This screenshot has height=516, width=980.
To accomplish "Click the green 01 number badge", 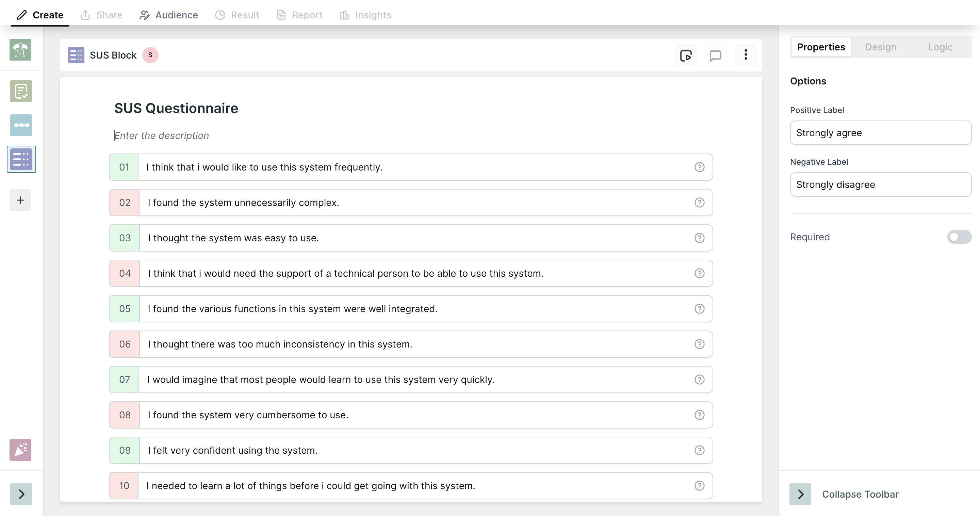I will pyautogui.click(x=124, y=167).
